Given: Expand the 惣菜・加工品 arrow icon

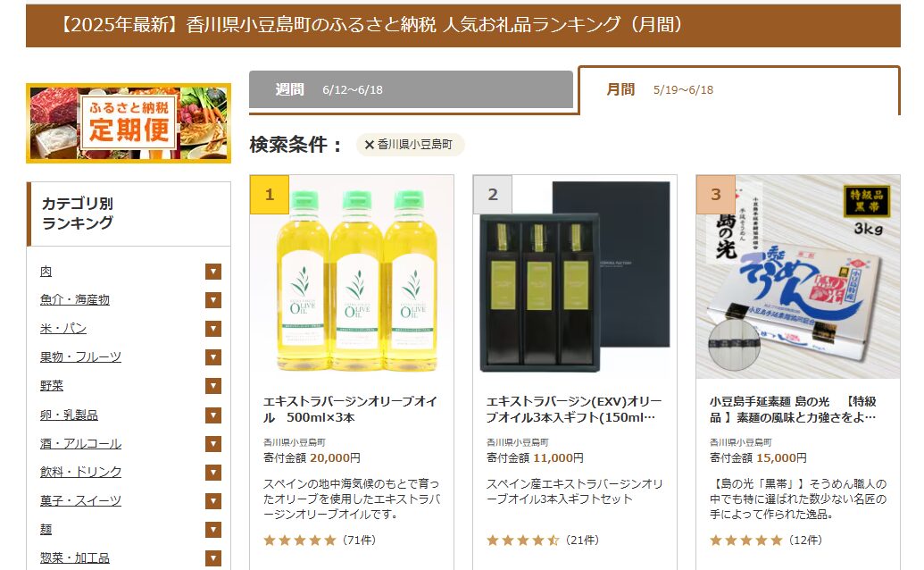Looking at the screenshot, I should click(x=213, y=558).
